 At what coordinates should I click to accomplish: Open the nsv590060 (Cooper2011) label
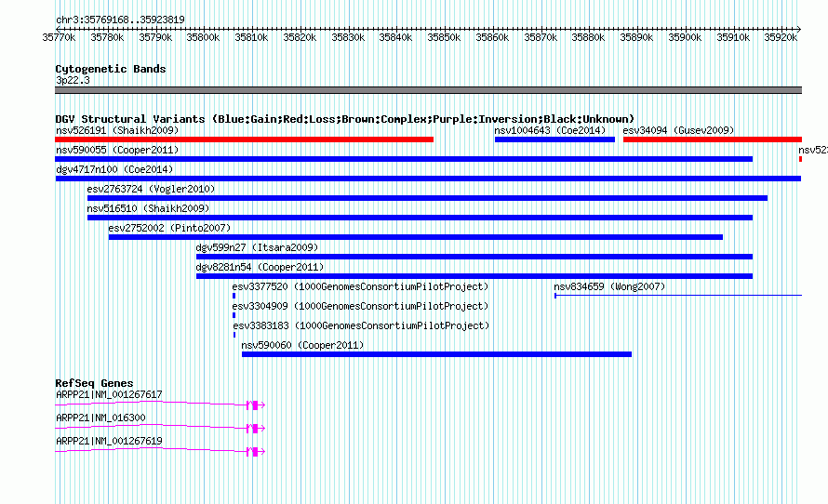[x=302, y=345]
